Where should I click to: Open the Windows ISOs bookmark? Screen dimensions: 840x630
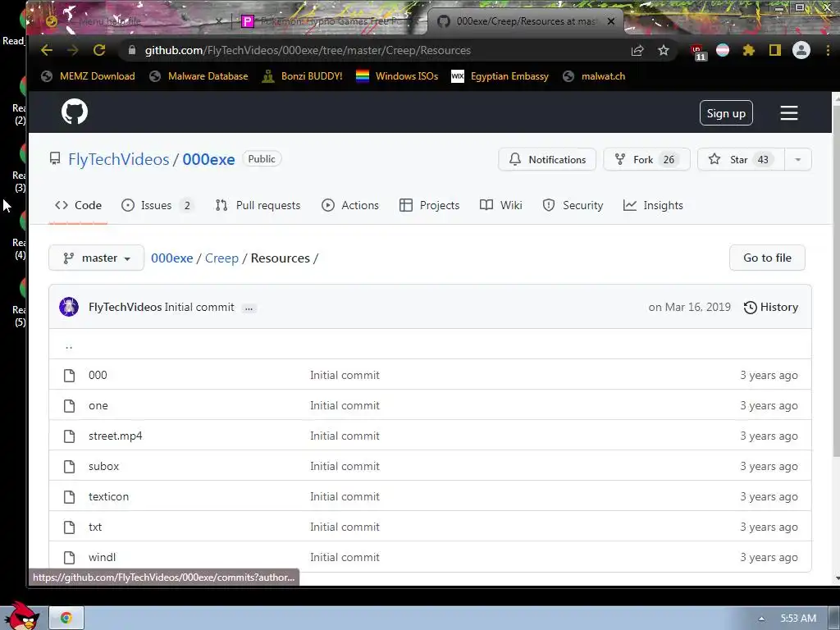[x=397, y=76]
